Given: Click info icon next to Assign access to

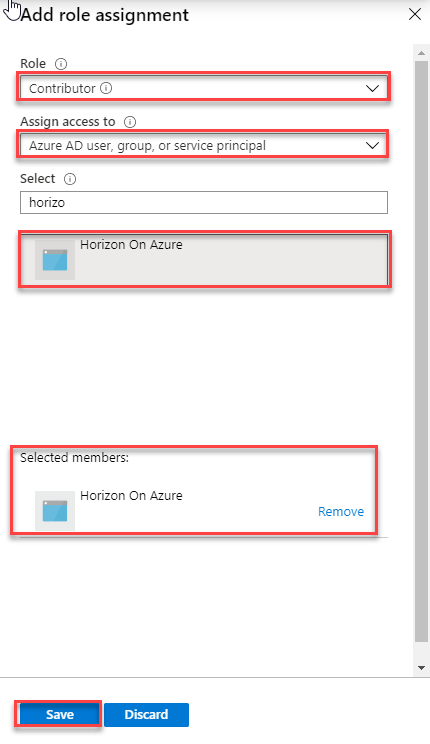Looking at the screenshot, I should click(x=130, y=122).
